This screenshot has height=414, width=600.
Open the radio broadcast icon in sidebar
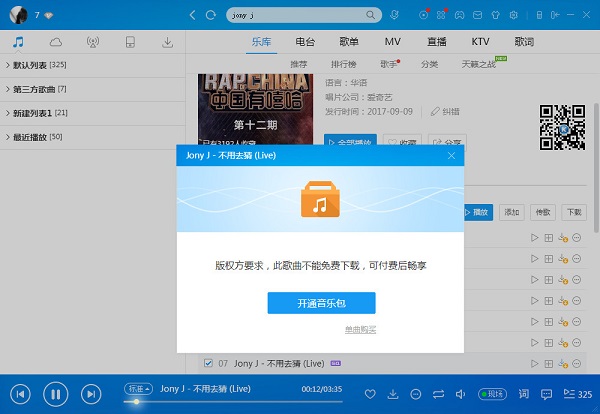click(x=93, y=42)
